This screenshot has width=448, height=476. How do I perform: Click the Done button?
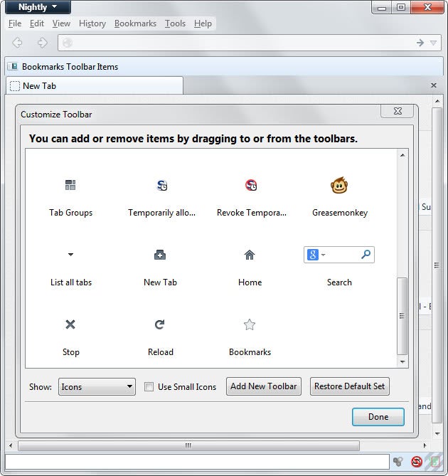click(x=378, y=416)
